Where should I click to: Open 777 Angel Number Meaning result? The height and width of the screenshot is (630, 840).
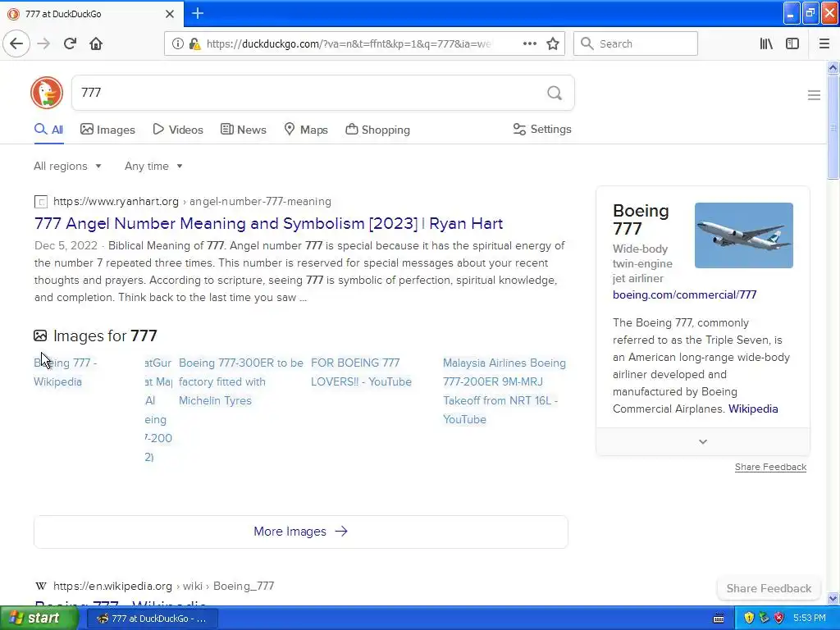268,223
